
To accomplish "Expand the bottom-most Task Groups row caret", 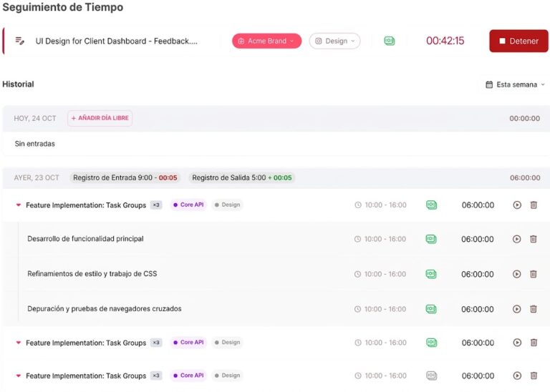I will tap(19, 376).
